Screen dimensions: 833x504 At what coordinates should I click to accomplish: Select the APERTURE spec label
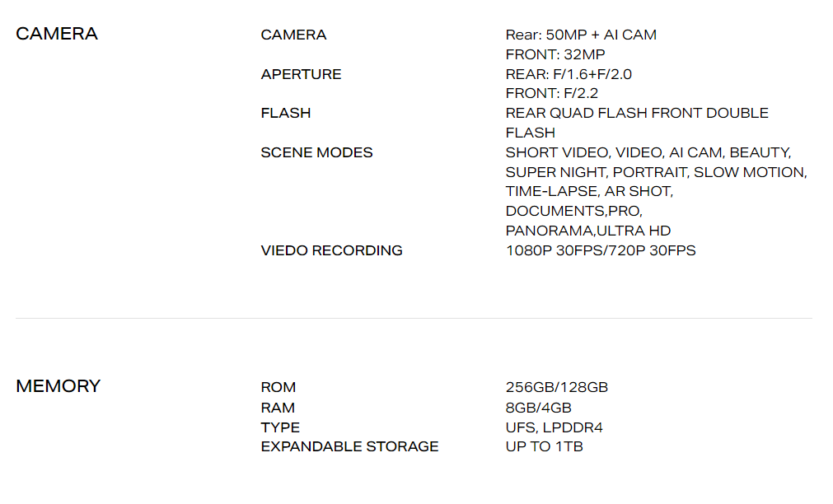[x=301, y=74]
